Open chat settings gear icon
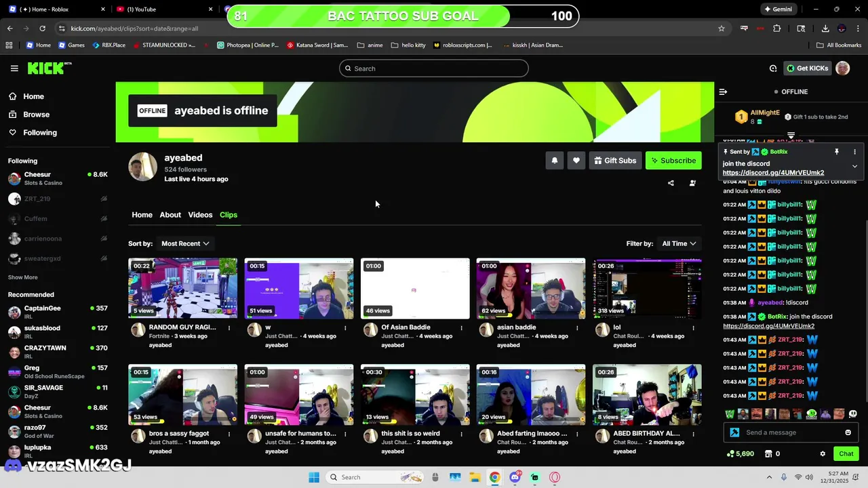 click(823, 454)
